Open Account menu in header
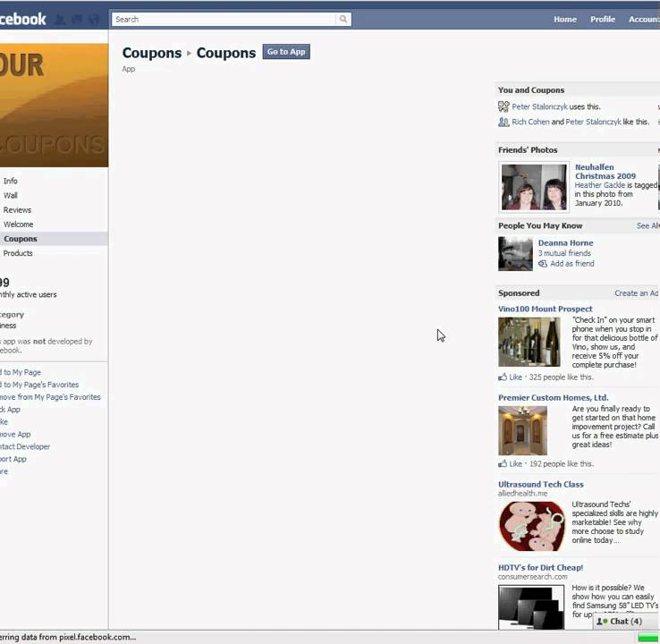660x644 pixels. point(644,20)
